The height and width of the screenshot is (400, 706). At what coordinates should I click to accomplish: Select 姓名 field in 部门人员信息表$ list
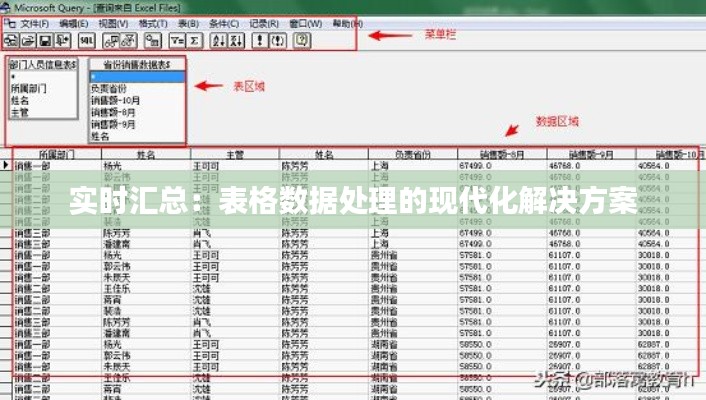pos(20,100)
